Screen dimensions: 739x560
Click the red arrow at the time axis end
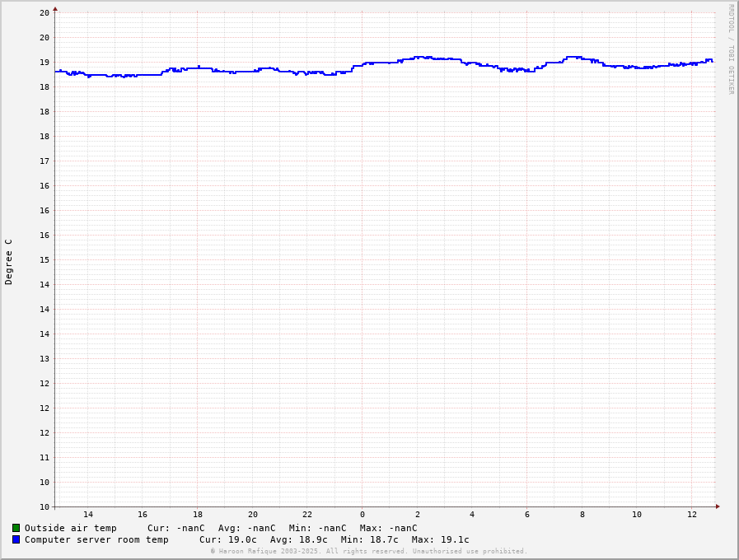[718, 506]
